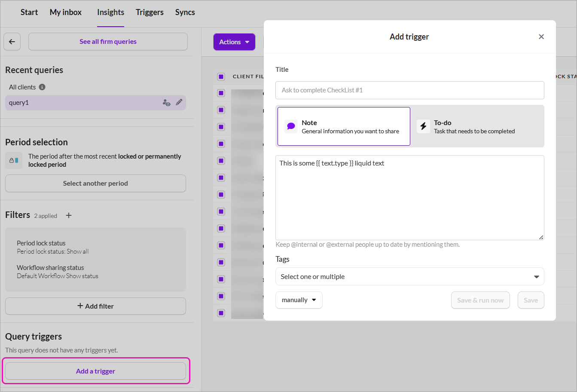Click the Note speech bubble icon
This screenshot has height=392, width=577.
point(291,126)
